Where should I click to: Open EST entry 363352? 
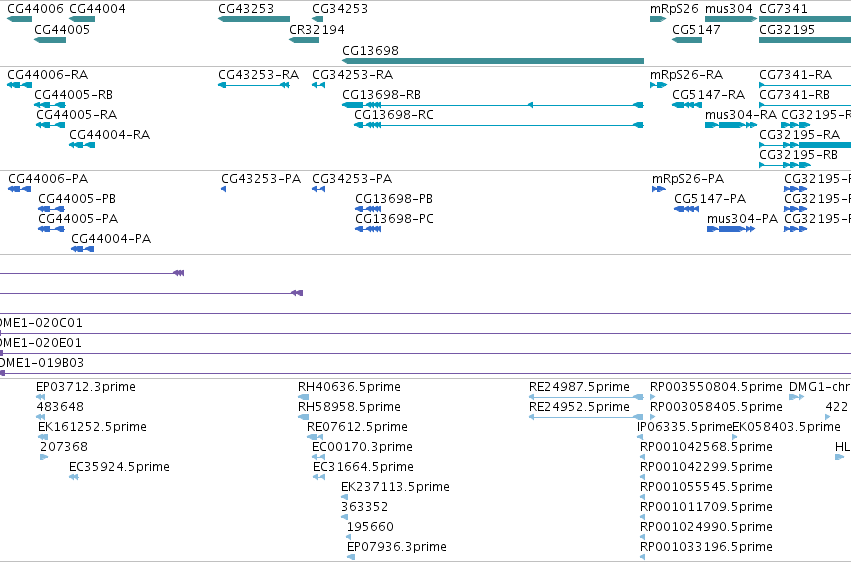[x=345, y=518]
